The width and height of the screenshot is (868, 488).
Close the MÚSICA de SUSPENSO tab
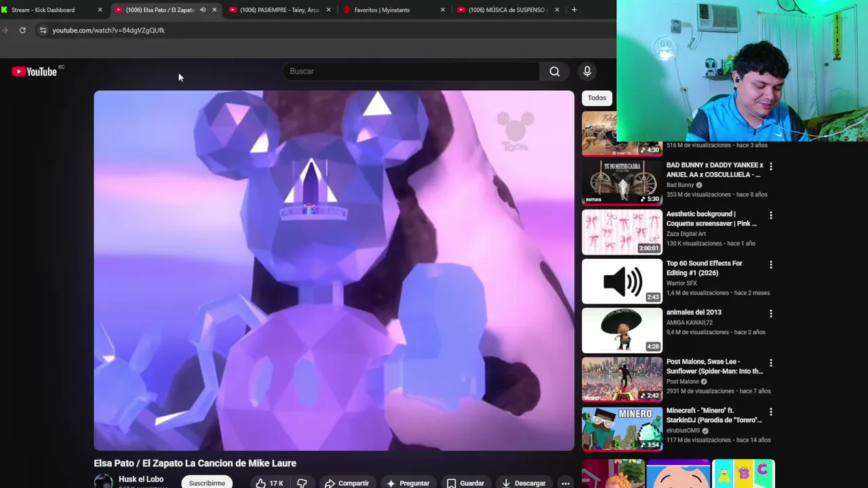[557, 9]
